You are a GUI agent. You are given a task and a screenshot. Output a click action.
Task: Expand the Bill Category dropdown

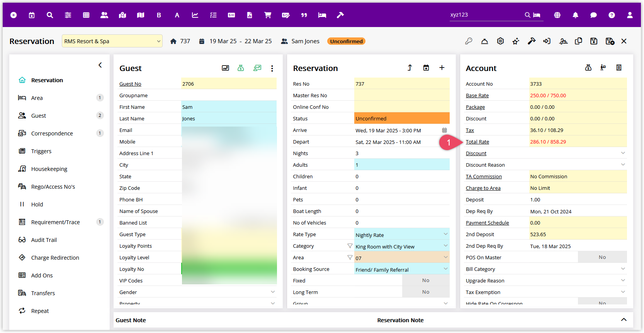tap(623, 269)
